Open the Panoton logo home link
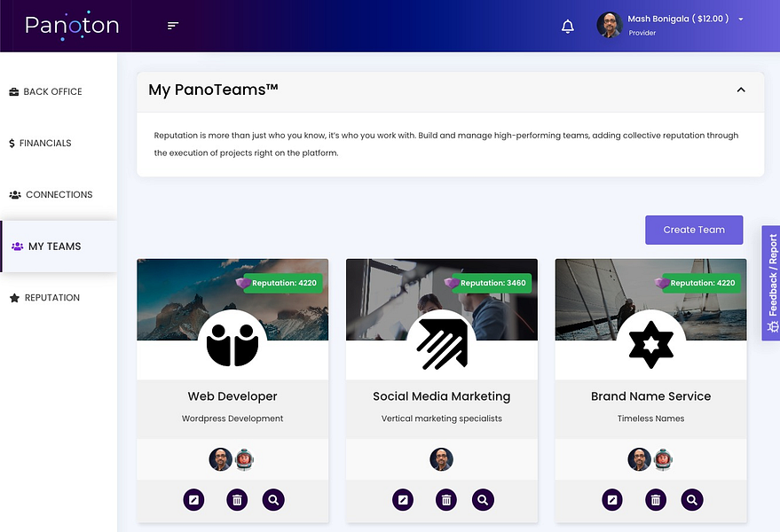 (72, 26)
